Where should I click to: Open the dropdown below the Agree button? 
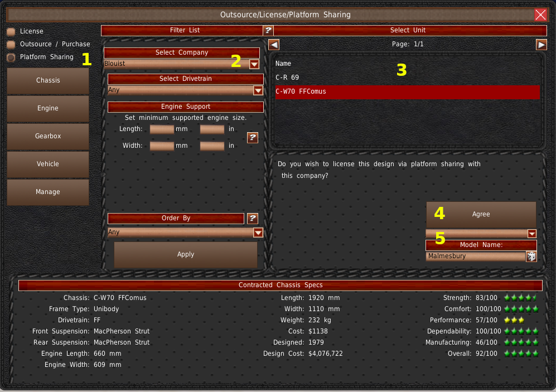[x=531, y=234]
